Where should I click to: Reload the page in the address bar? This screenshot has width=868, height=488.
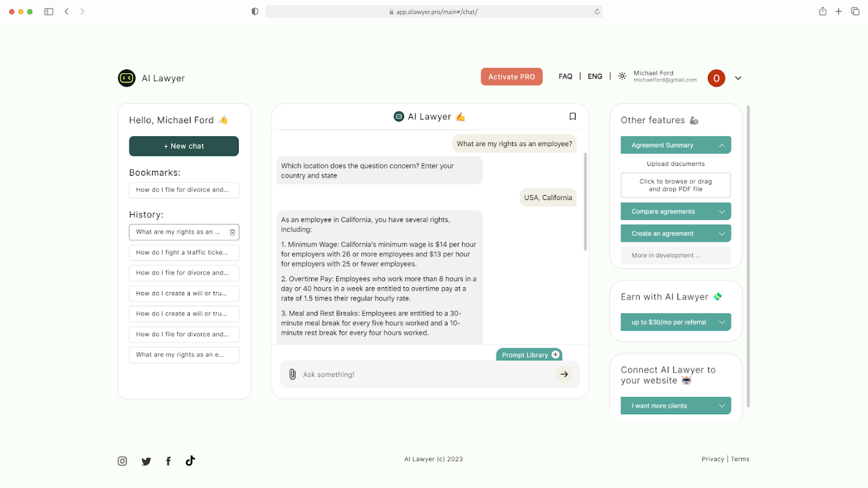tap(597, 12)
